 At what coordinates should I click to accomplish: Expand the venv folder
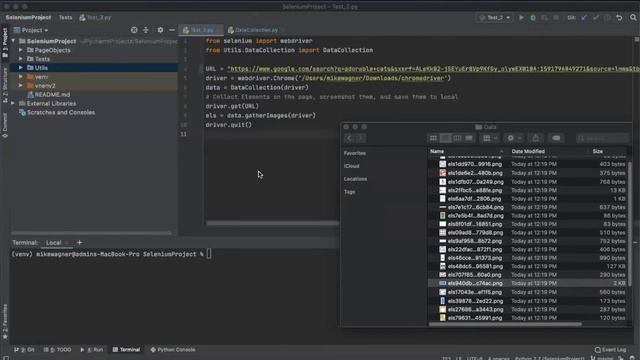tap(21, 76)
